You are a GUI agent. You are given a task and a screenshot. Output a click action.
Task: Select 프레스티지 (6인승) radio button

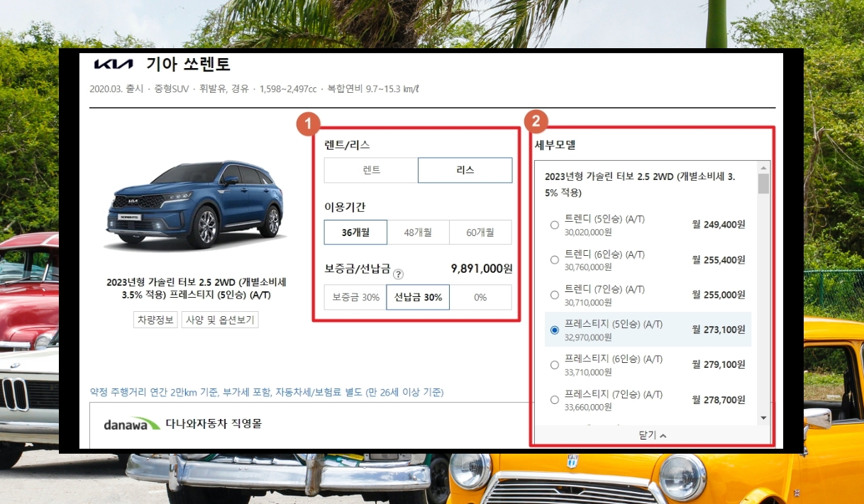555,365
